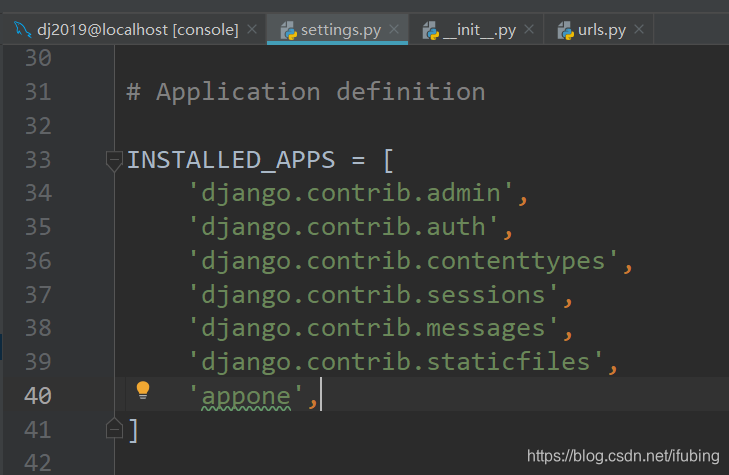Click the underlined 'appone' string
Viewport: 729px width, 475px height.
[245, 396]
